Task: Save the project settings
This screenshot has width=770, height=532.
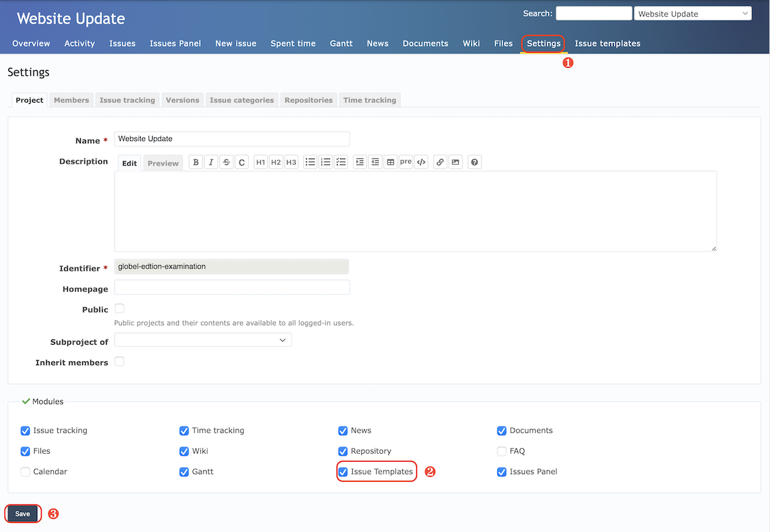Action: point(22,513)
